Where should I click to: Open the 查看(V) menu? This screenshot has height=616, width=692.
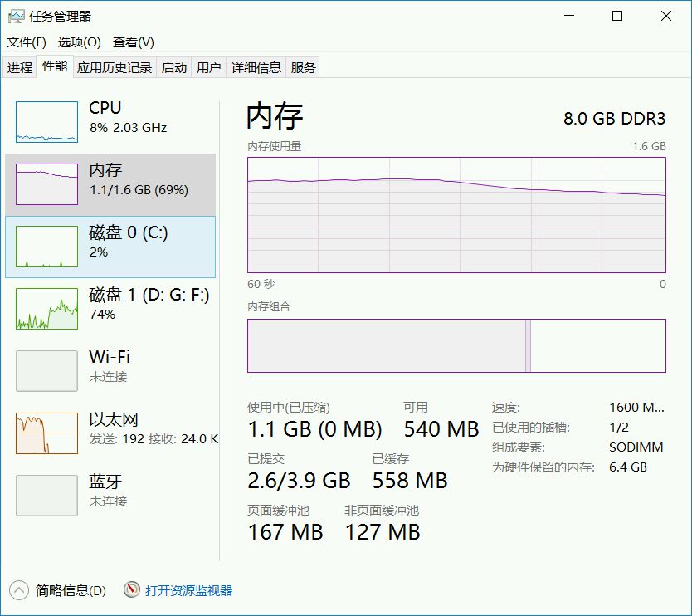point(134,42)
